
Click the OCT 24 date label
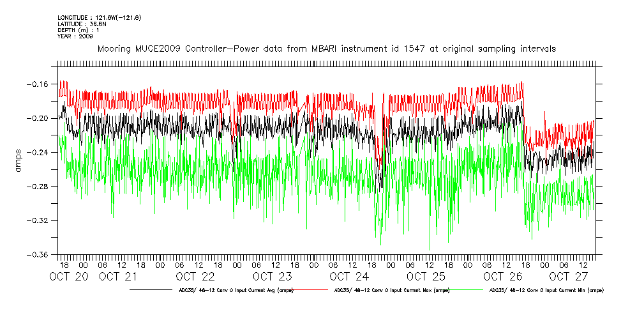pos(350,277)
